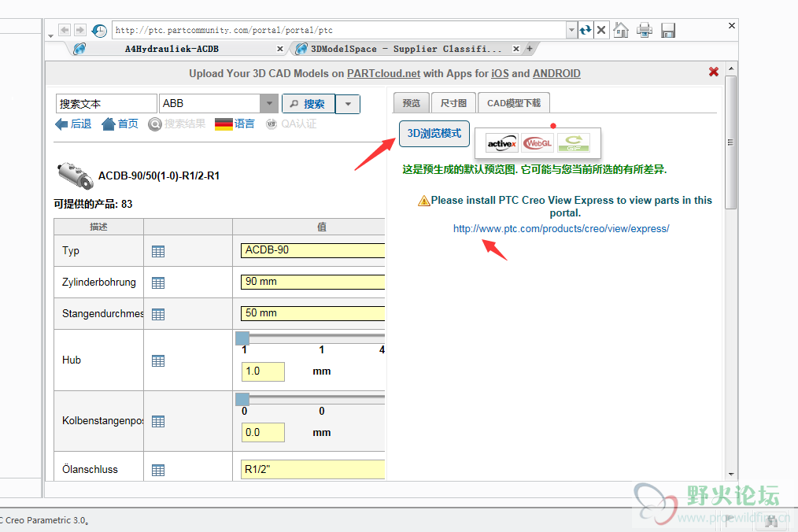Open table icon in Zylinderbohrung row
The width and height of the screenshot is (798, 532).
click(158, 283)
